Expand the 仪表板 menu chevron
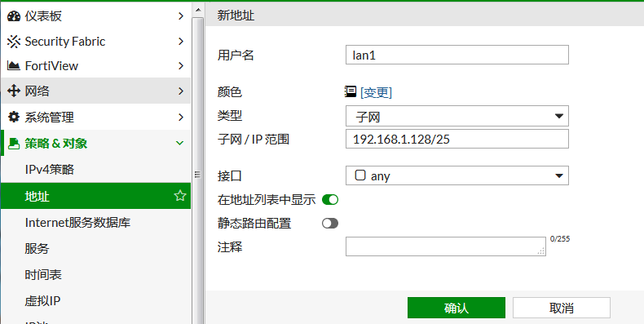This screenshot has width=644, height=324. pos(181,16)
